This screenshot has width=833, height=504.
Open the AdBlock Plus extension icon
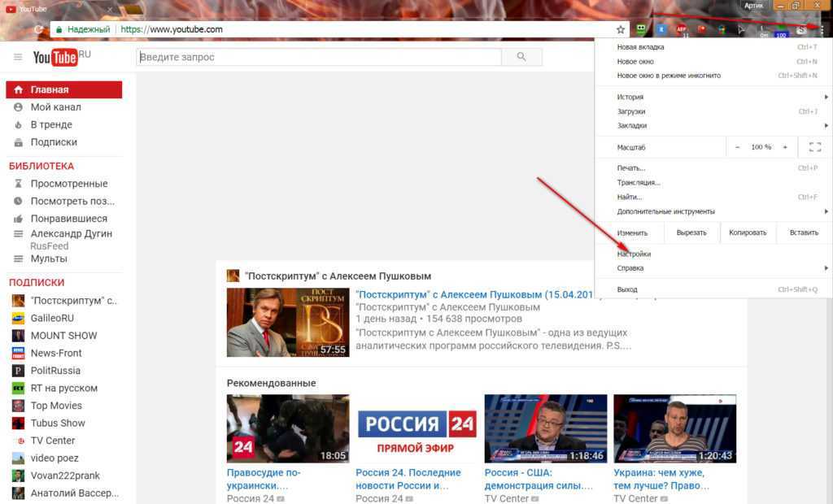(682, 29)
